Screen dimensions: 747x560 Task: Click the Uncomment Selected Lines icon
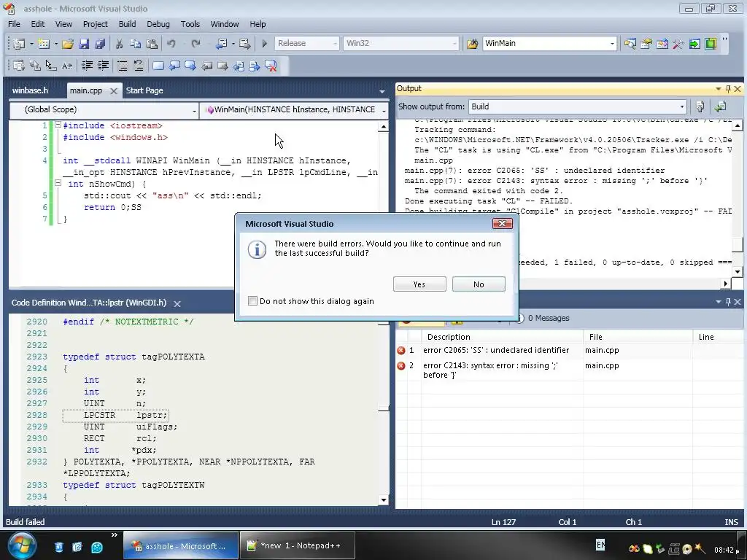pyautogui.click(x=139, y=66)
